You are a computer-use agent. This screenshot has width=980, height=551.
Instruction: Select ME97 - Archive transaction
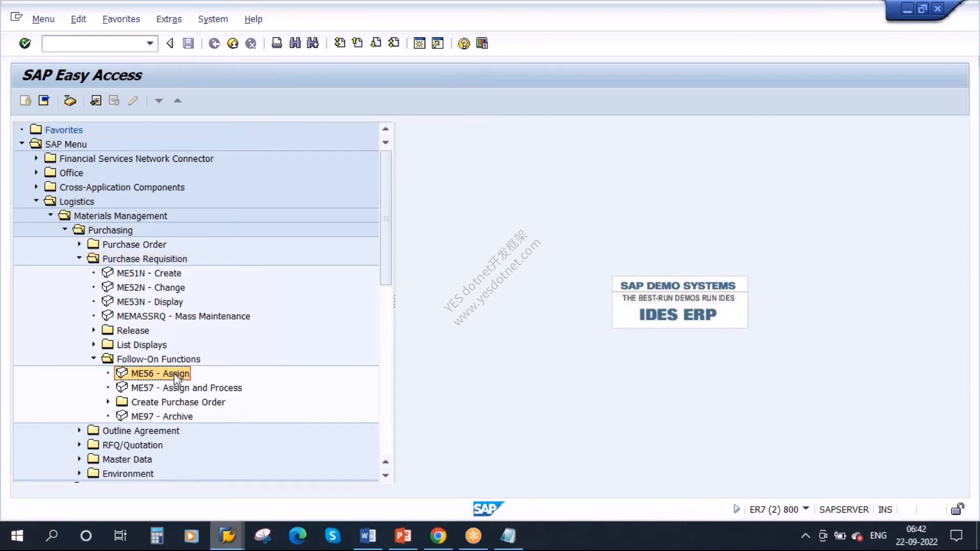click(162, 416)
